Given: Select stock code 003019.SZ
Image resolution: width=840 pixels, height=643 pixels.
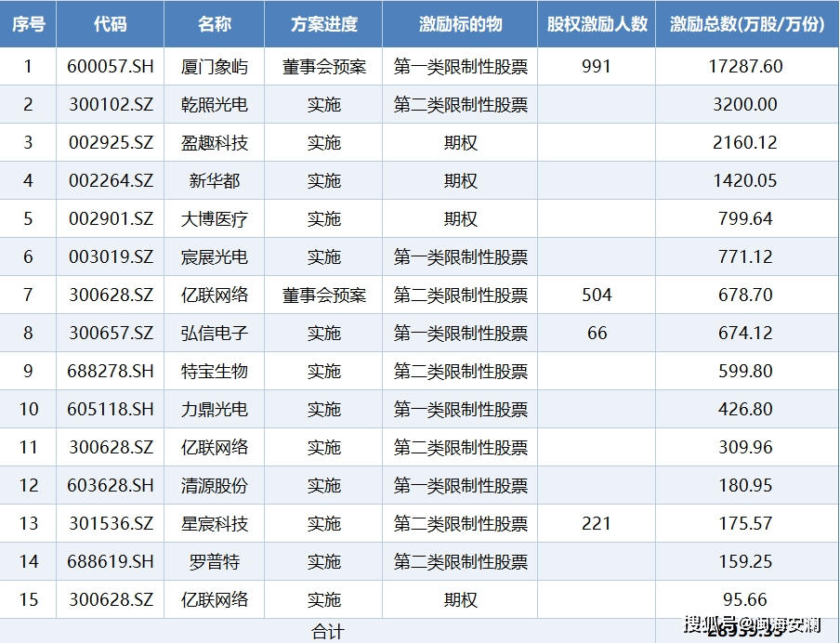Looking at the screenshot, I should click(111, 256).
